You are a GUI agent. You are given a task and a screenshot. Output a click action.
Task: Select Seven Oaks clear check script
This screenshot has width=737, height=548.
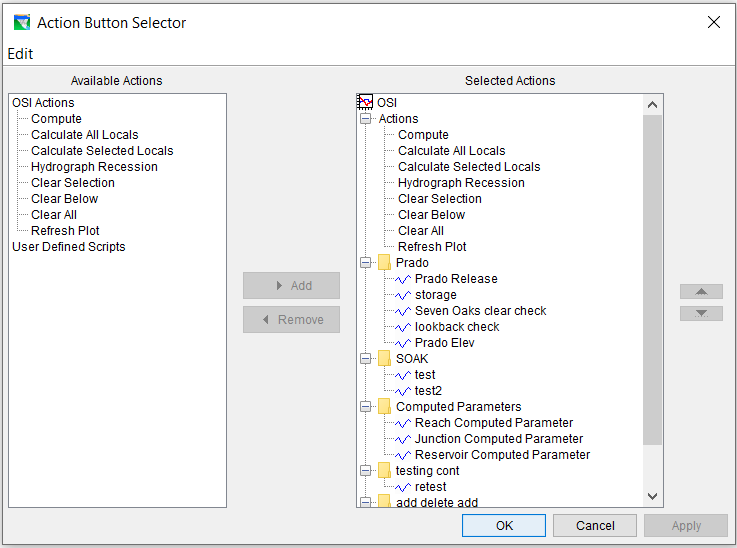[x=480, y=311]
